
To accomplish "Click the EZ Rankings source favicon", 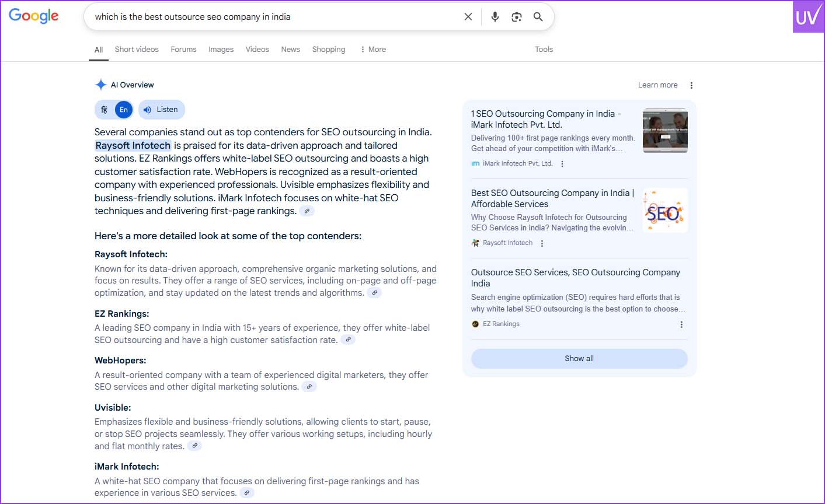I will tap(475, 324).
